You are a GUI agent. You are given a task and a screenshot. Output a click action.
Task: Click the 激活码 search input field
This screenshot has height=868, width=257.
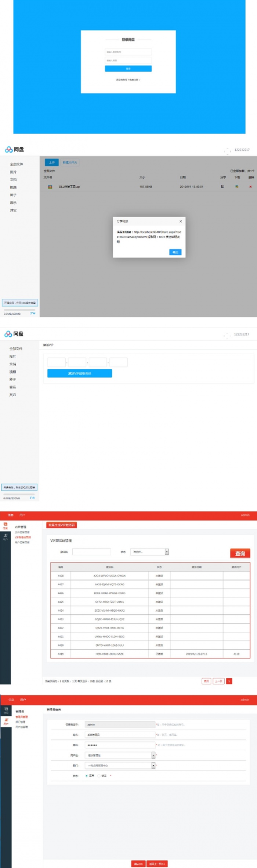point(91,552)
